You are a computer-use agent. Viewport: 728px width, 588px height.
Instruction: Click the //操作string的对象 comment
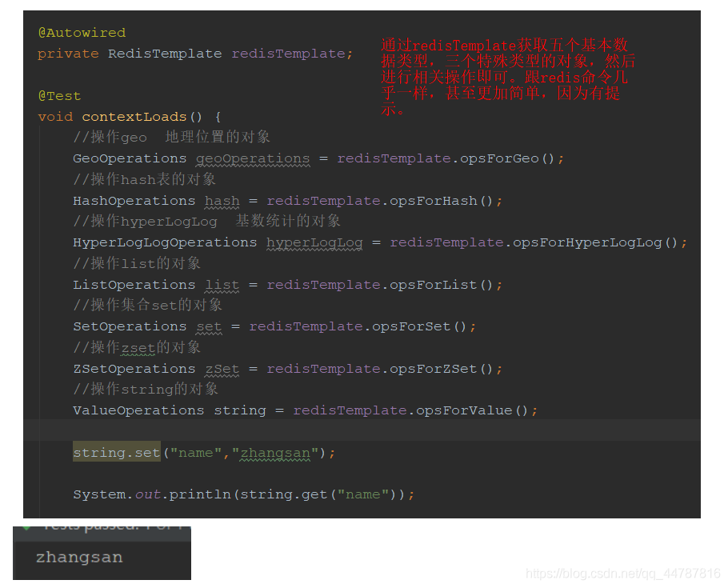point(146,390)
